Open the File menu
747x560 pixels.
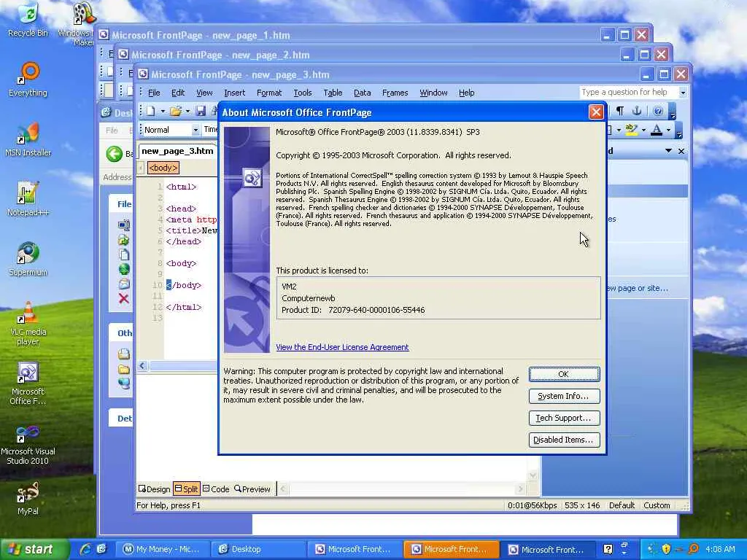coord(154,93)
